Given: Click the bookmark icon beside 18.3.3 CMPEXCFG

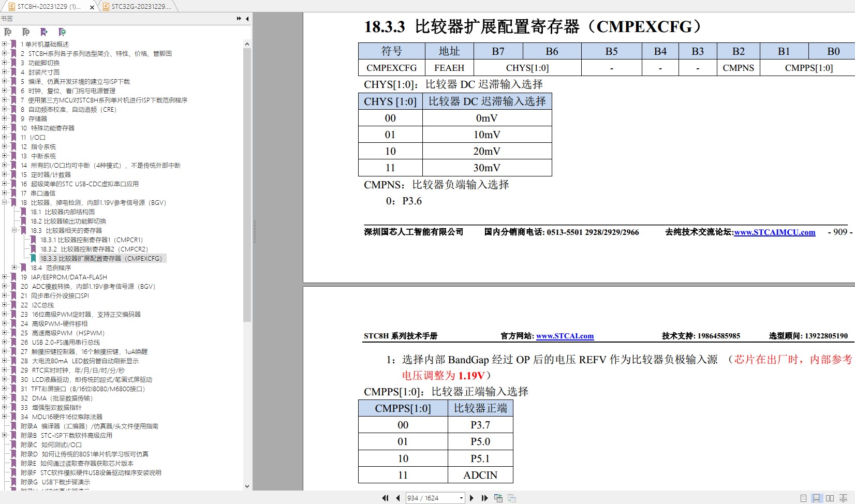Looking at the screenshot, I should [x=34, y=258].
